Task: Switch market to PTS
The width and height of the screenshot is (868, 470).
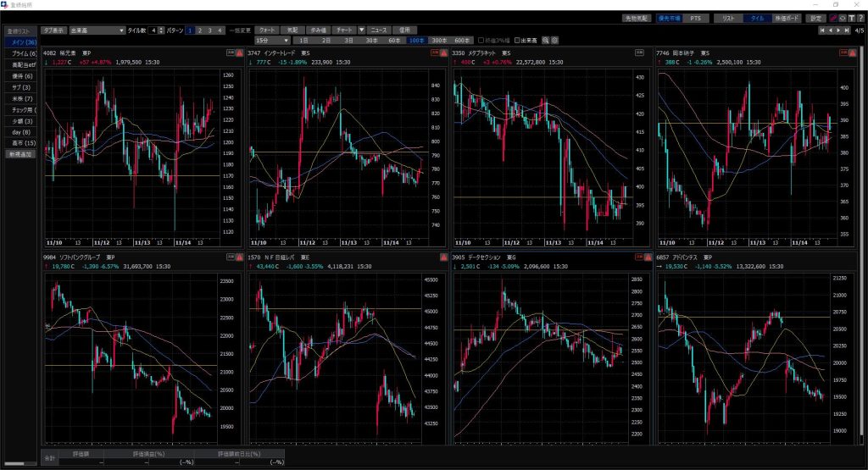Action: point(695,18)
